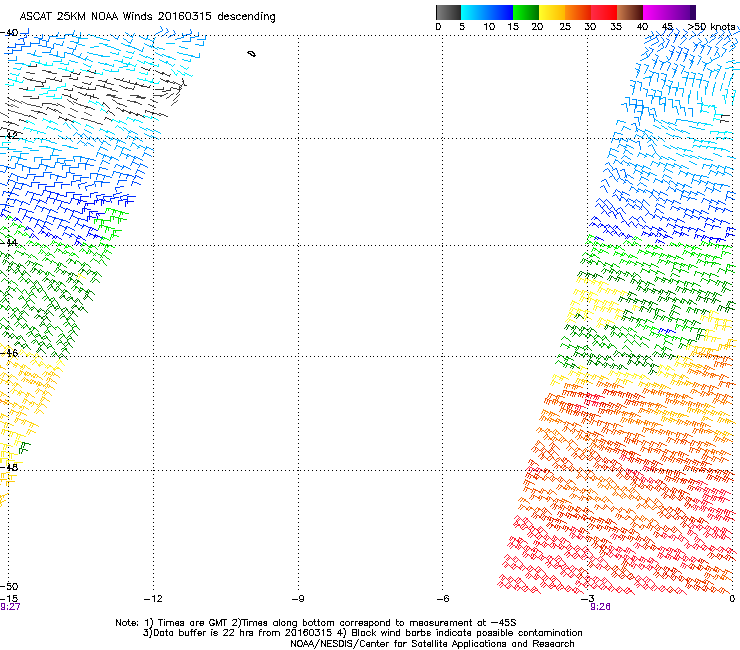The image size is (740, 650).
Task: Click the legend label '35'
Action: (x=616, y=27)
